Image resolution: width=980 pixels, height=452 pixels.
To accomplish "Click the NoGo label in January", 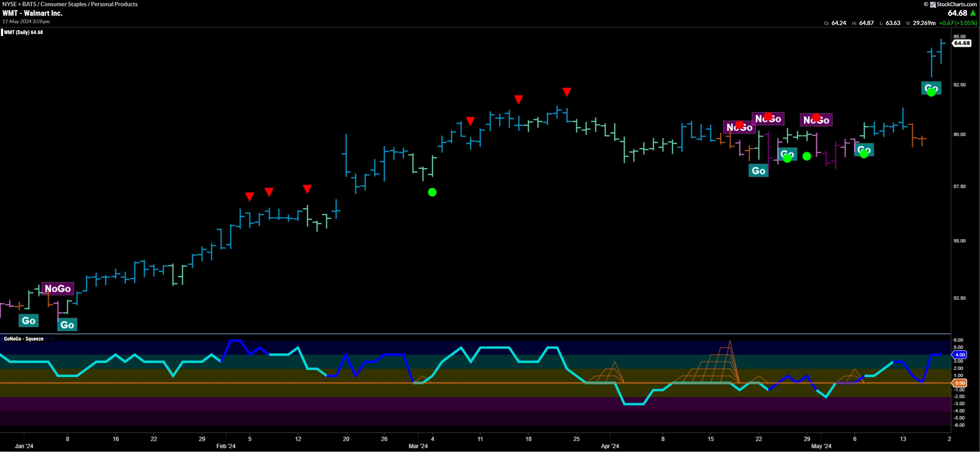I will 58,288.
